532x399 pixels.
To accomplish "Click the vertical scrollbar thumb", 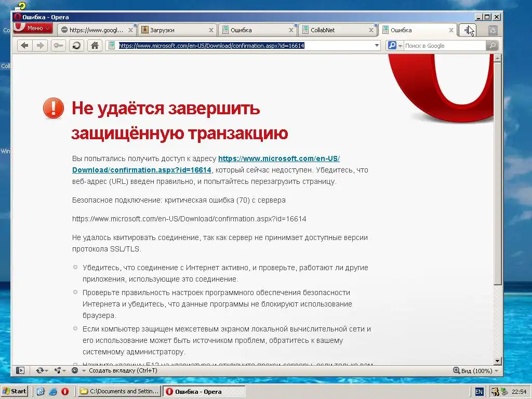I will coord(498,173).
